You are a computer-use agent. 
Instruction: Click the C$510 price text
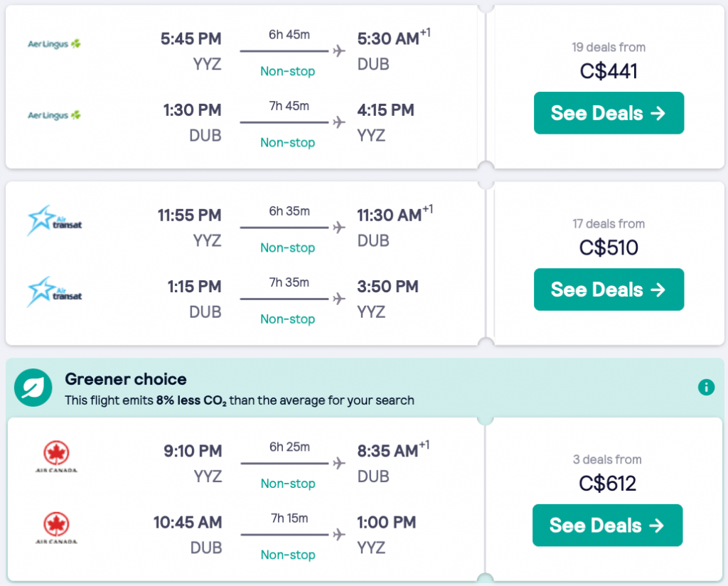point(609,247)
